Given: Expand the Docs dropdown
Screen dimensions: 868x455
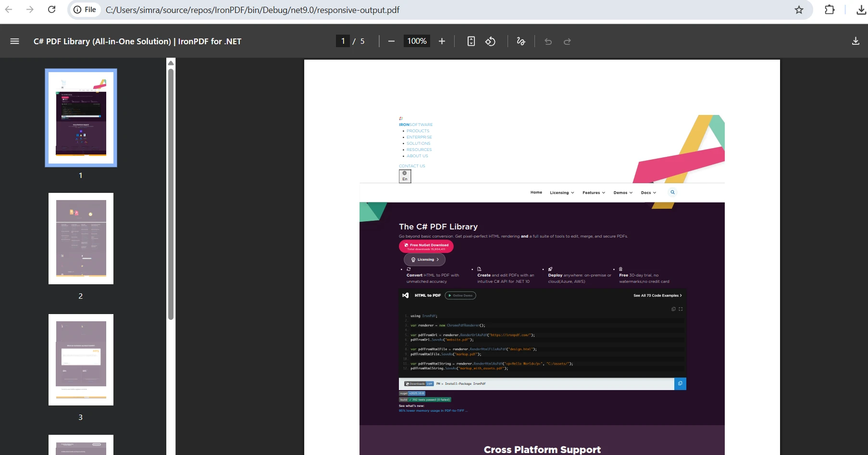Looking at the screenshot, I should (648, 192).
